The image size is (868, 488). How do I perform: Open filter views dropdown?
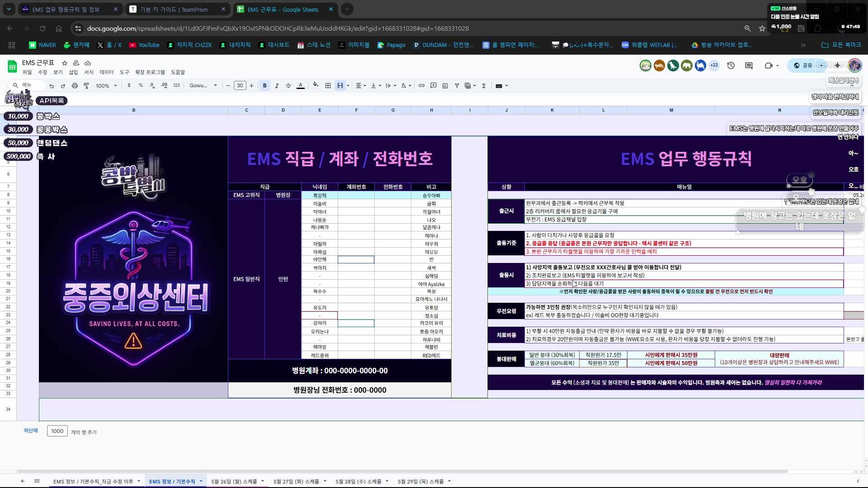tap(471, 85)
